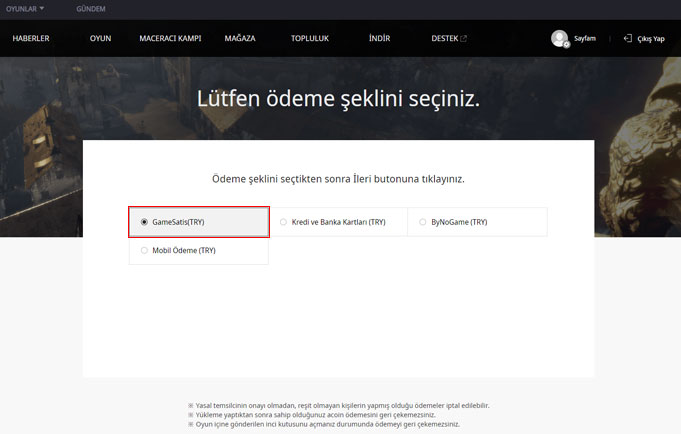The image size is (681, 434).
Task: Click the Çıkış Yap text
Action: tap(651, 39)
